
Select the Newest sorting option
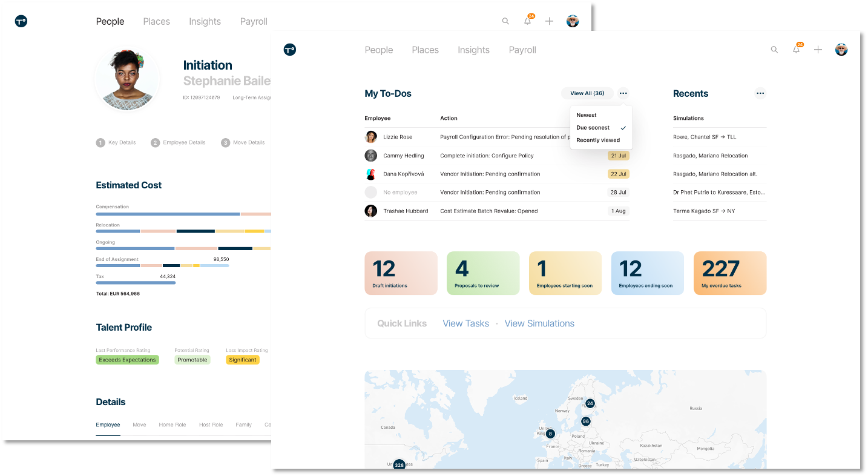pyautogui.click(x=586, y=114)
